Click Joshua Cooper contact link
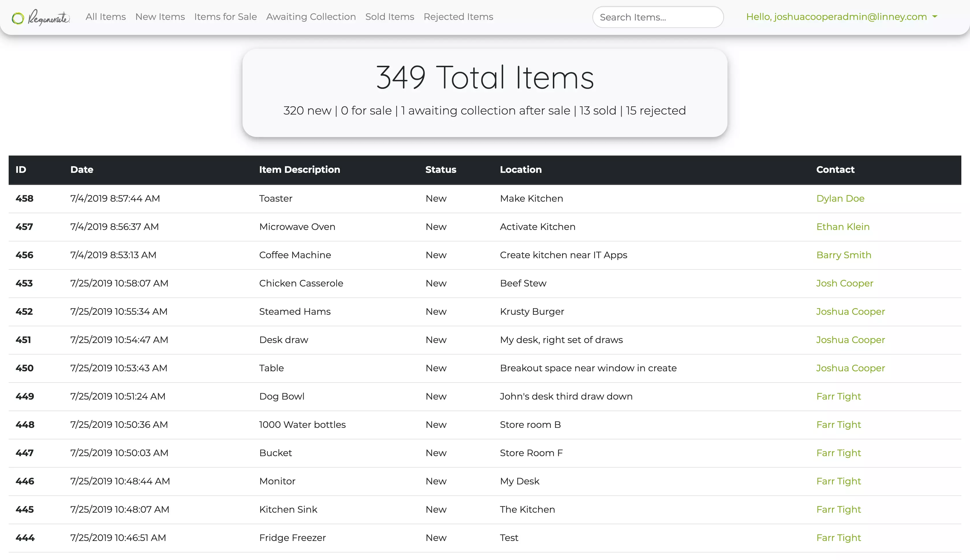The width and height of the screenshot is (970, 560). tap(850, 311)
